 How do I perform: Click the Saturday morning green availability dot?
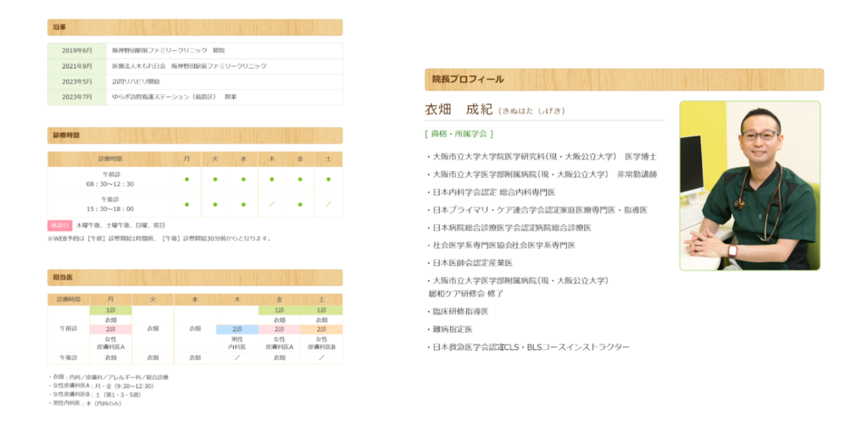coord(328,180)
